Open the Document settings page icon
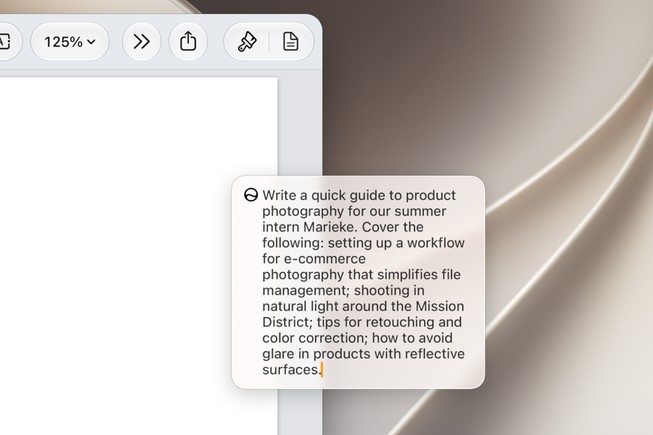Image resolution: width=653 pixels, height=435 pixels. click(x=291, y=42)
